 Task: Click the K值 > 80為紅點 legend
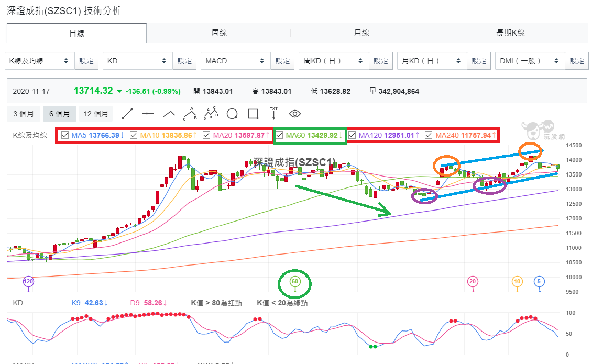(216, 303)
